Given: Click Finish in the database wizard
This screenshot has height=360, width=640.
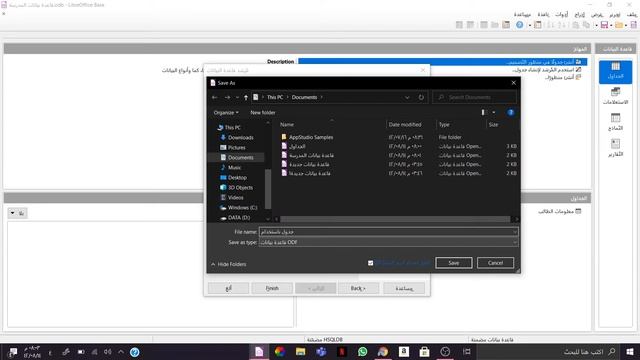Looking at the screenshot, I should [272, 288].
